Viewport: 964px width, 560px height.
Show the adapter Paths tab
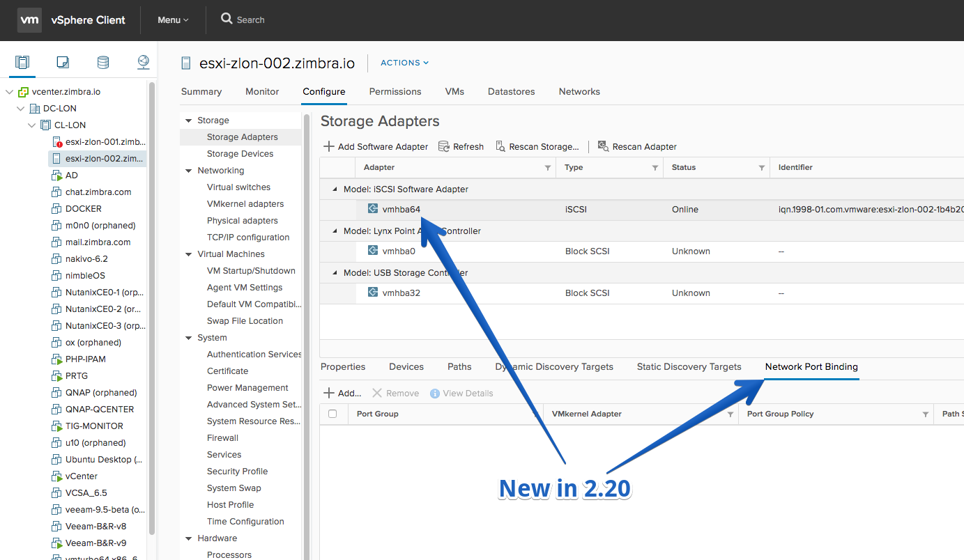[x=459, y=366]
